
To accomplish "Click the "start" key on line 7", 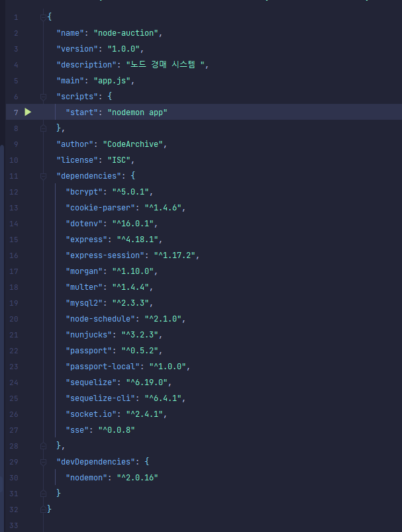I will click(x=82, y=112).
